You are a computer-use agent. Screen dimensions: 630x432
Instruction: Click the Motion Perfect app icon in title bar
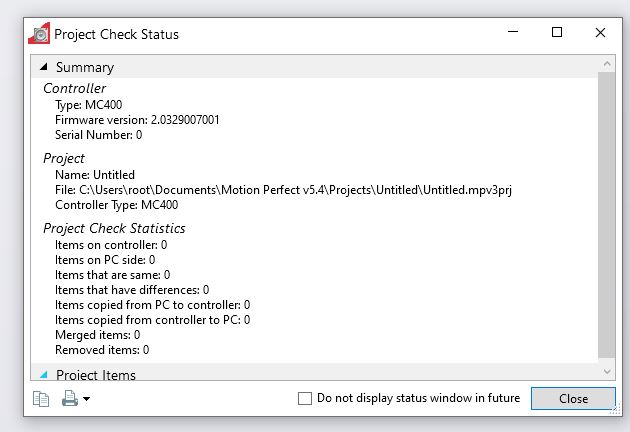tap(39, 33)
